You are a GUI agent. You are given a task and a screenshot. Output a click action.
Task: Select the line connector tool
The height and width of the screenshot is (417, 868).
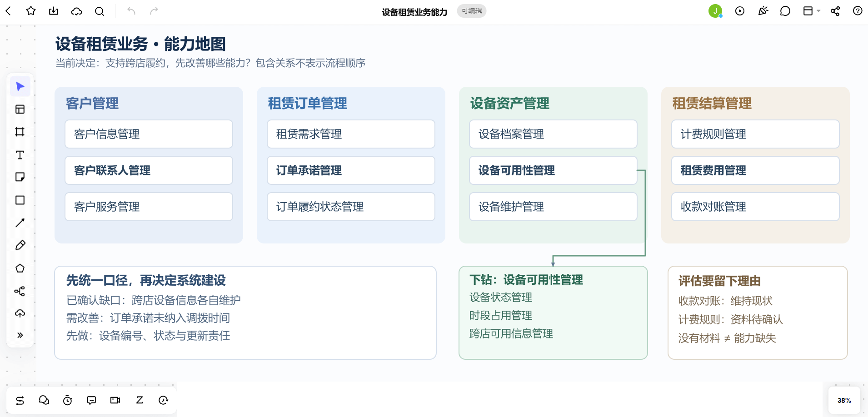point(20,223)
